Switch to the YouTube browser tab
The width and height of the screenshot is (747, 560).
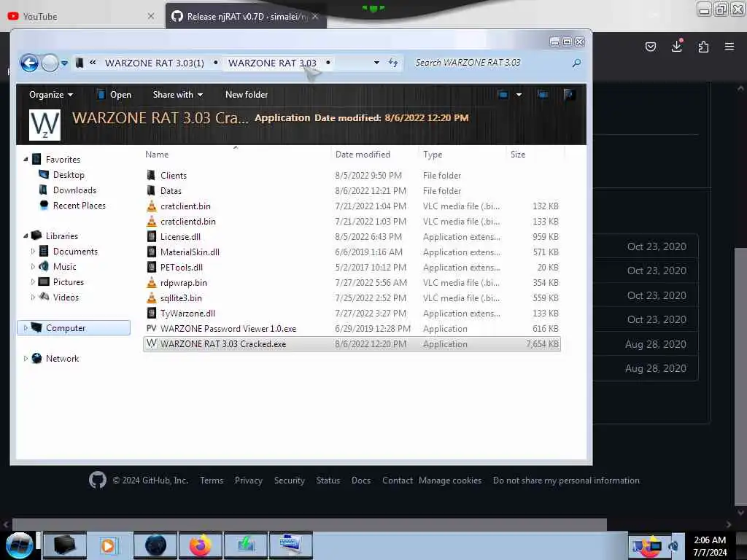(x=81, y=16)
